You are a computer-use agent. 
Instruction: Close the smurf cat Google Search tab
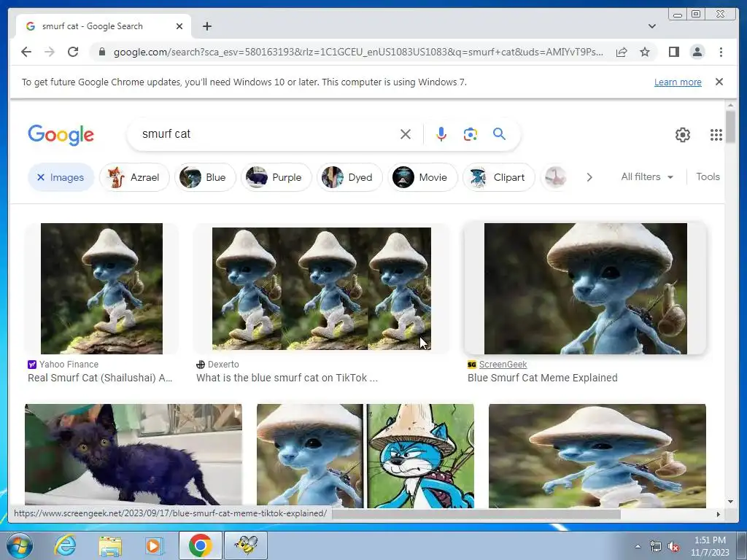coord(179,26)
